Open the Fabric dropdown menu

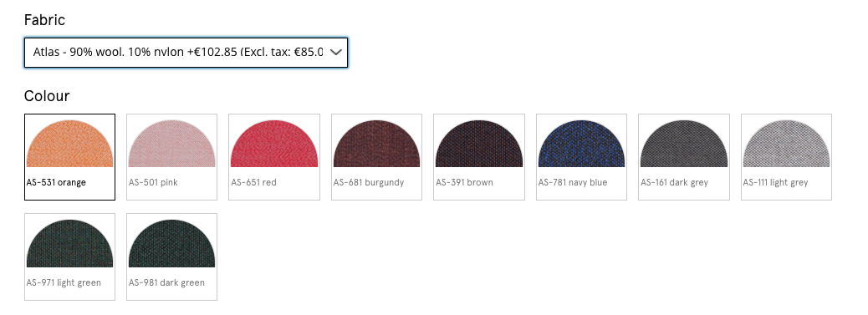186,53
